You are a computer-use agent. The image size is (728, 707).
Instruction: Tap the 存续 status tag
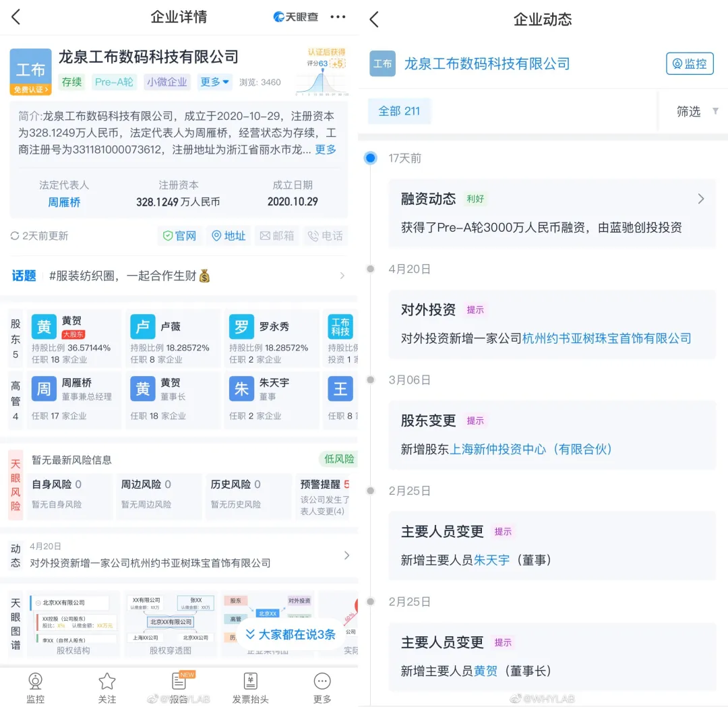pyautogui.click(x=71, y=82)
